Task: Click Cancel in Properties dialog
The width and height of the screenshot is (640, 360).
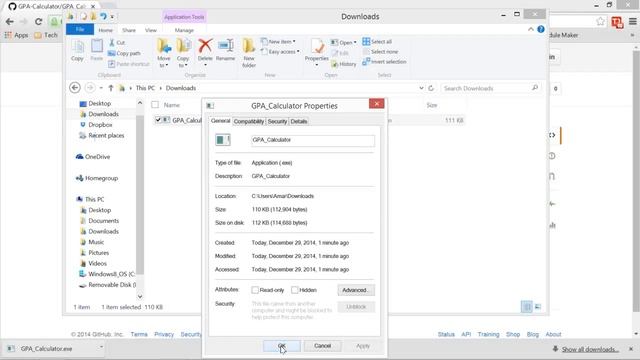Action: [322, 346]
